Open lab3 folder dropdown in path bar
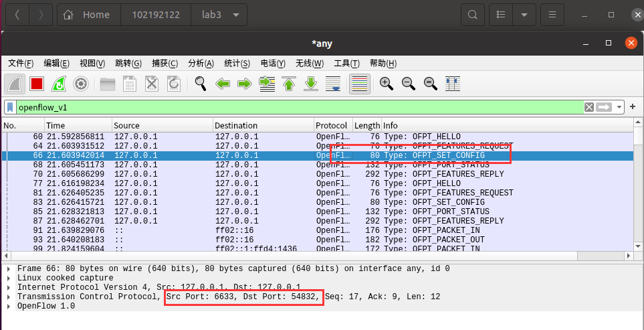 (x=219, y=15)
